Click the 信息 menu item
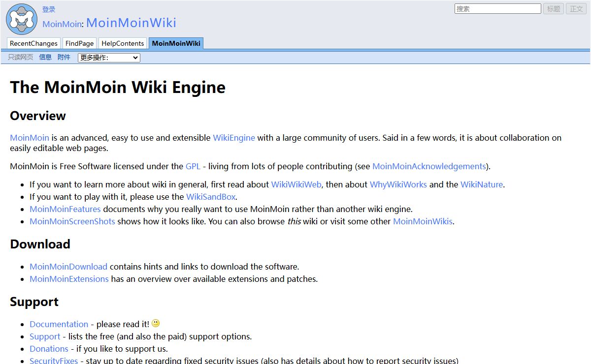The image size is (591, 364). click(45, 57)
